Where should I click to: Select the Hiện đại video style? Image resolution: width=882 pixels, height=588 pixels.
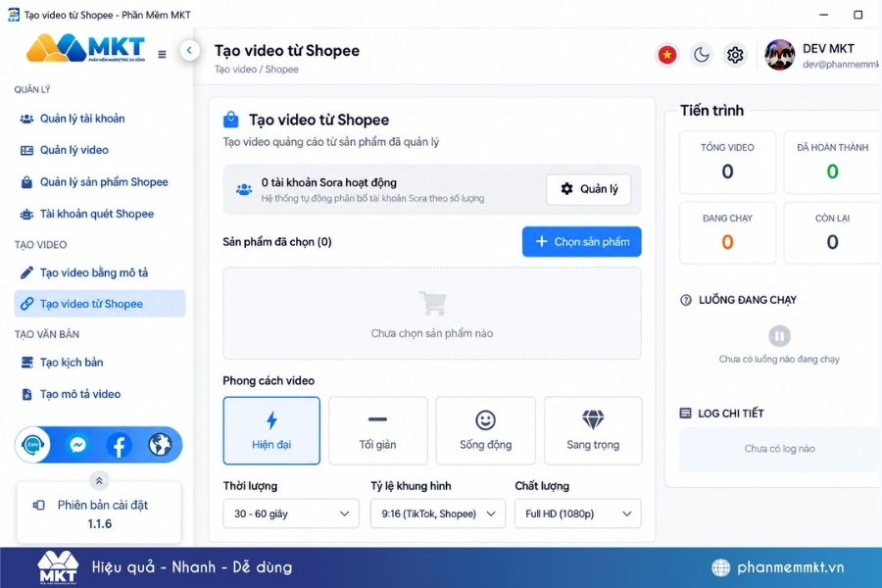tap(271, 430)
